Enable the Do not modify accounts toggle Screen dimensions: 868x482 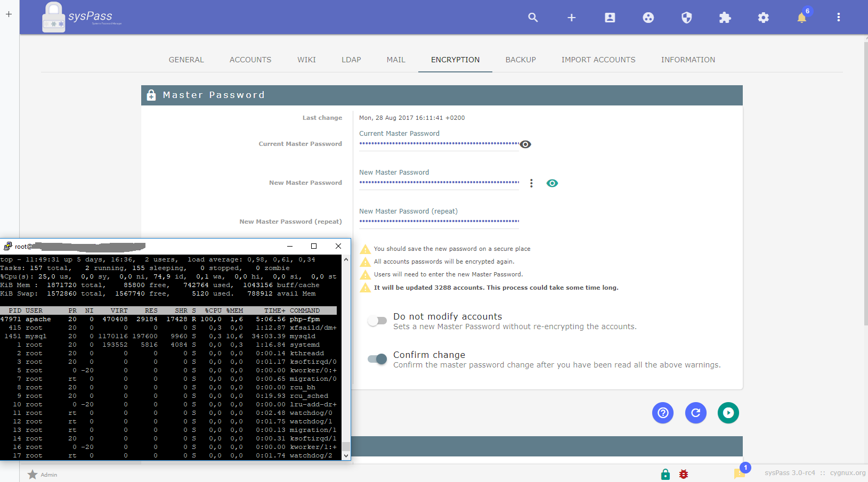[x=377, y=320]
